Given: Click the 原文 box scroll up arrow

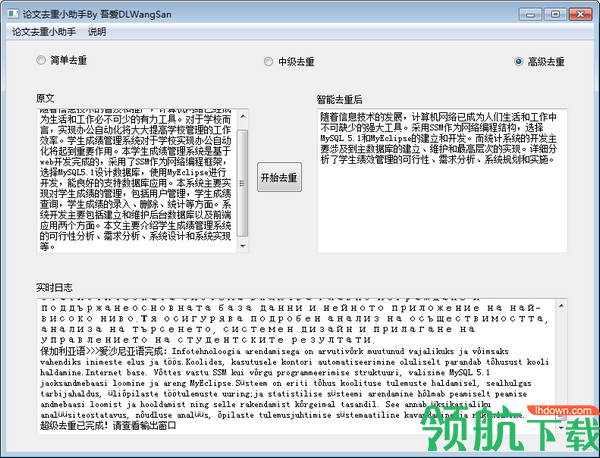Looking at the screenshot, I should pos(243,116).
